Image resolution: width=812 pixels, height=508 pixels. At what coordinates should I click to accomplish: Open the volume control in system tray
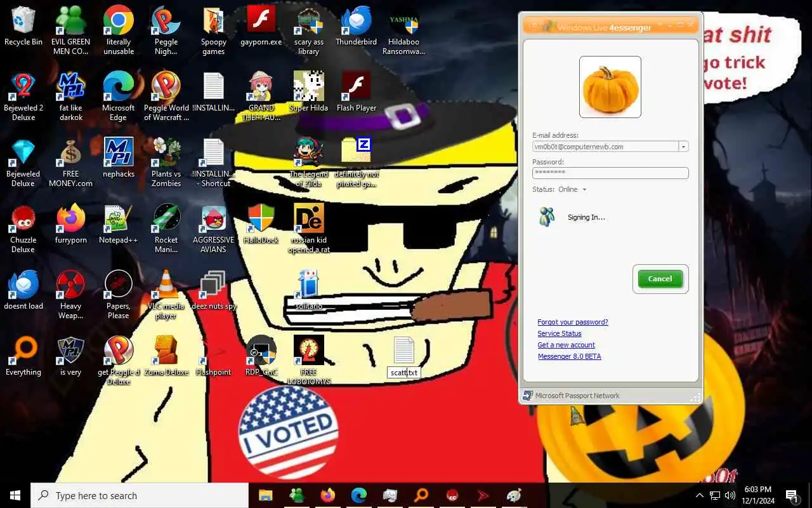(730, 495)
